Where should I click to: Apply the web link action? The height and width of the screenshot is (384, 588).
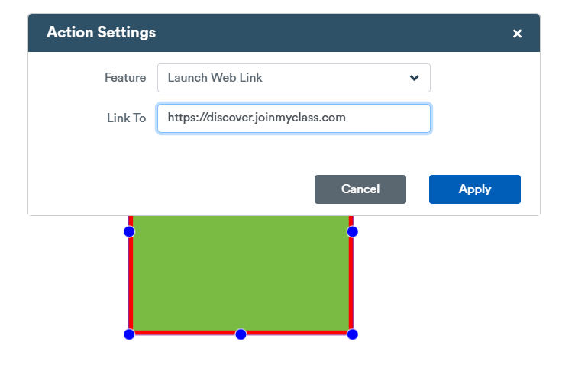(475, 189)
